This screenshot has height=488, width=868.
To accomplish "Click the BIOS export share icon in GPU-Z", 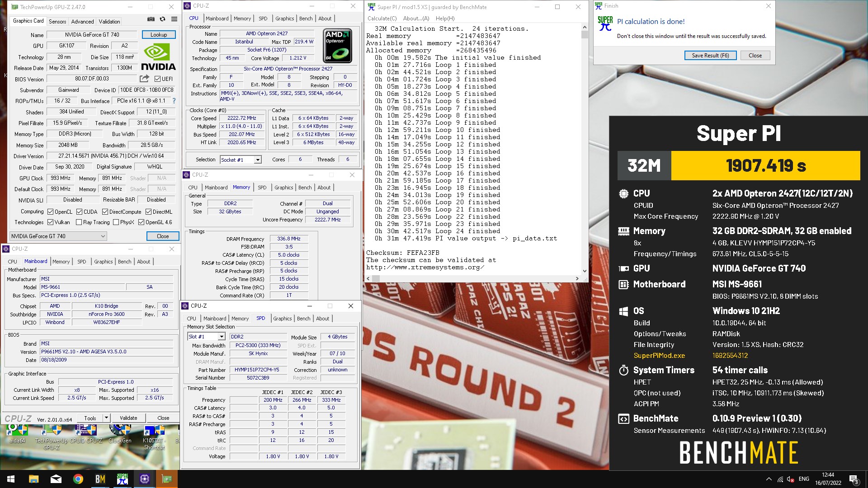I will point(144,79).
